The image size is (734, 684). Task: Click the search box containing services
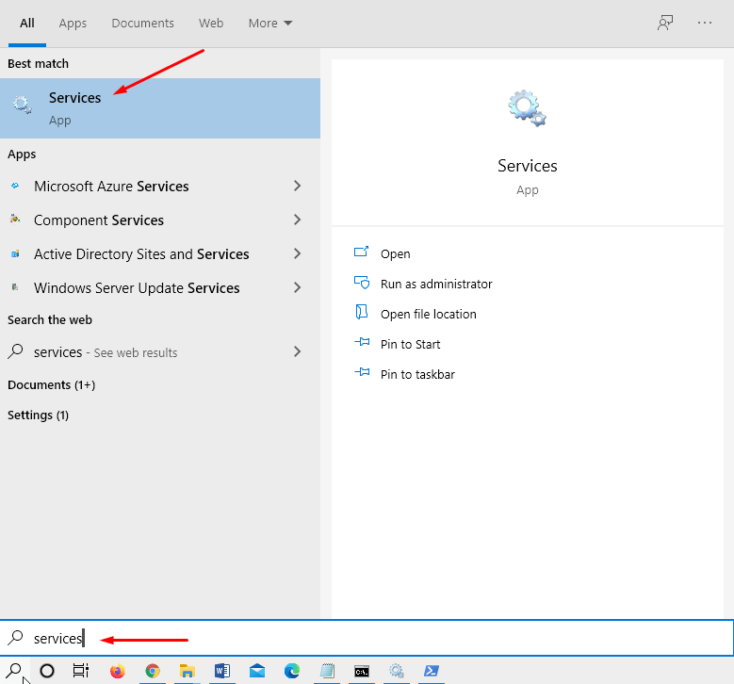click(x=367, y=638)
